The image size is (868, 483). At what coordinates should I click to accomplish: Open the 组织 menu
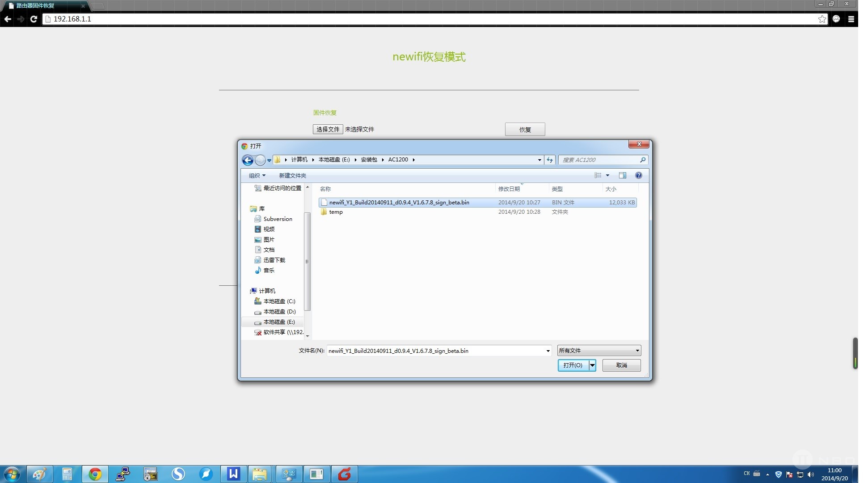tap(257, 175)
